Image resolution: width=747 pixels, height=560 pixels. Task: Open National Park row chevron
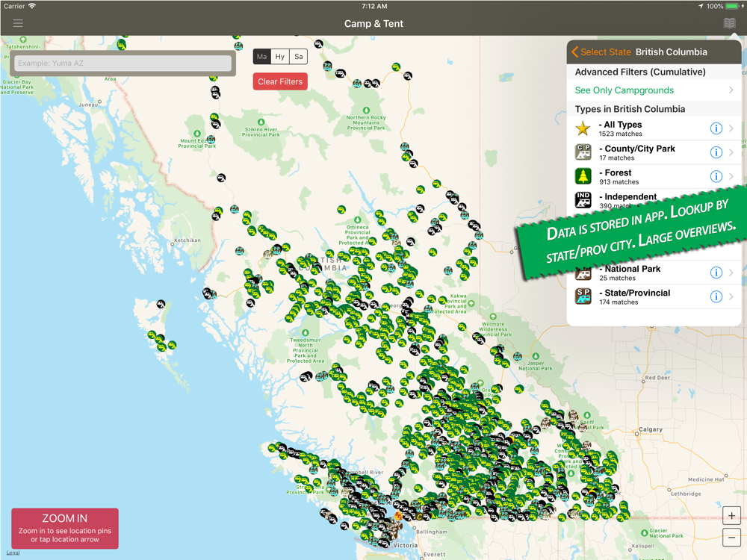tap(731, 273)
